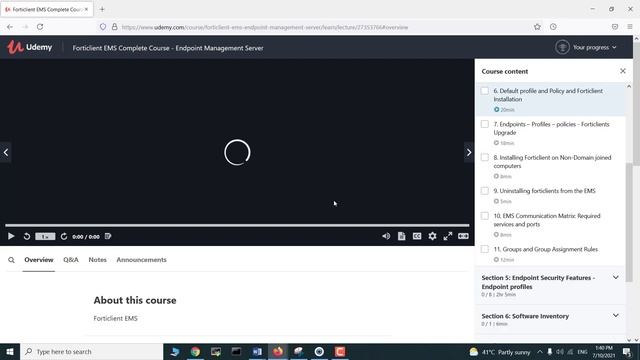Open lecture 7 Endpoints Profiles policies
Screen dimensions: 640x360
[551, 128]
